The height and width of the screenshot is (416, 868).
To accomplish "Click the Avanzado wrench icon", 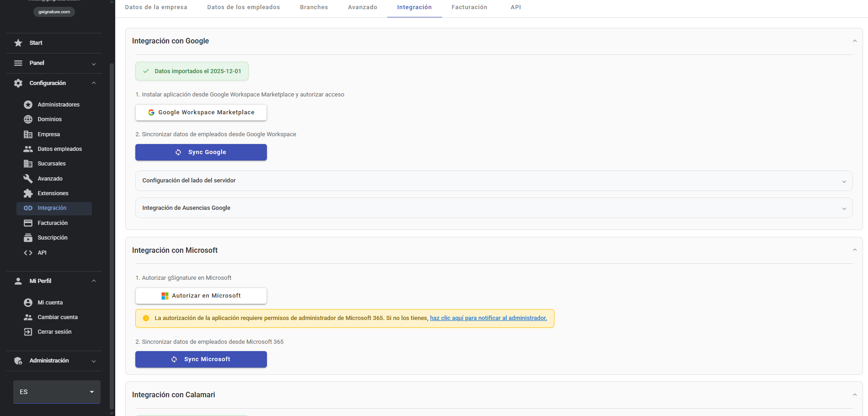I will tap(28, 179).
